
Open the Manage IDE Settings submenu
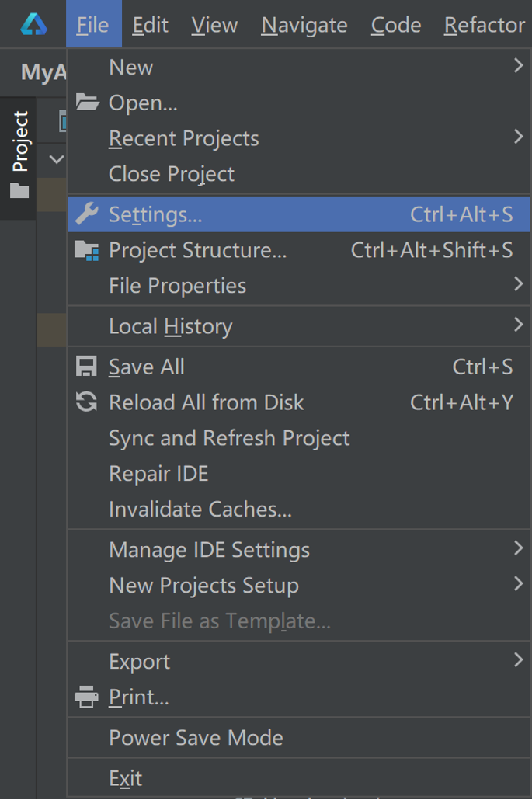[518, 549]
